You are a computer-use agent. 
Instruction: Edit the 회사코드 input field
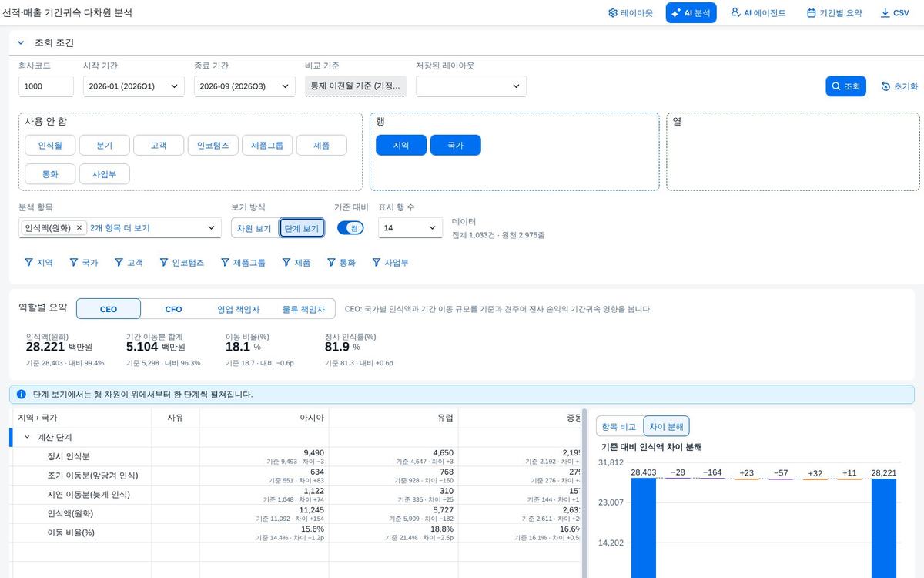click(x=46, y=86)
